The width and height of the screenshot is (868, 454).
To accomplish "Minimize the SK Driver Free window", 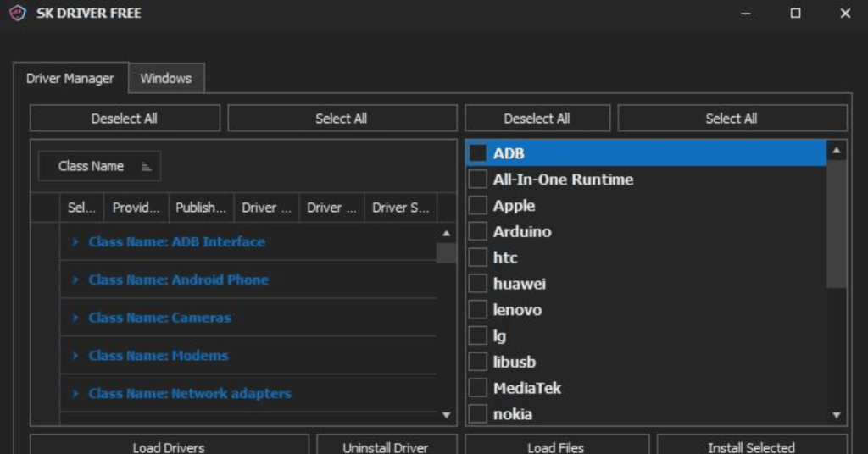I will (746, 14).
